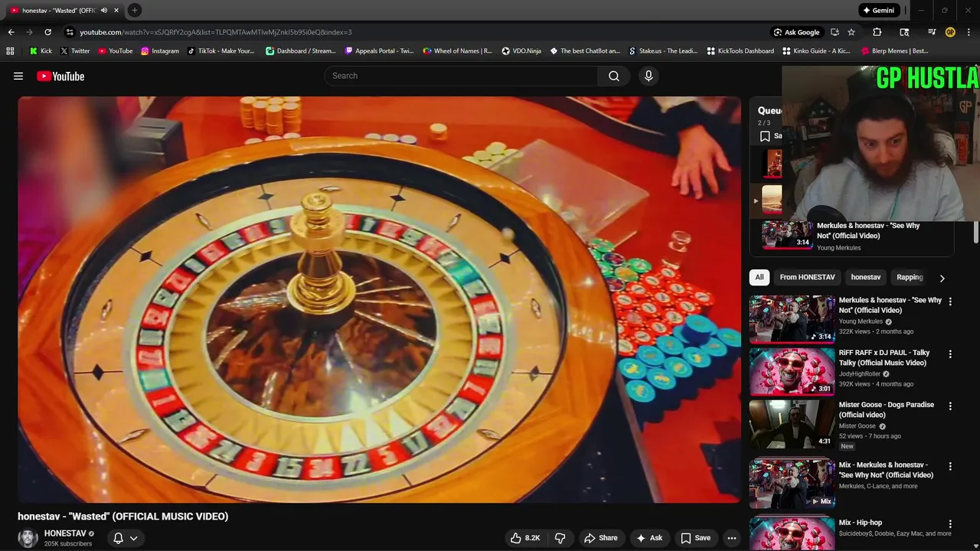Open the KickTools Dashboard bookmark
This screenshot has height=551, width=980.
coord(740,51)
